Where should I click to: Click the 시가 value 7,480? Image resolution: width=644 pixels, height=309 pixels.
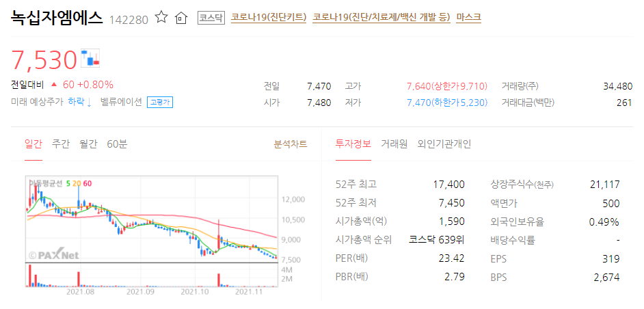click(319, 103)
